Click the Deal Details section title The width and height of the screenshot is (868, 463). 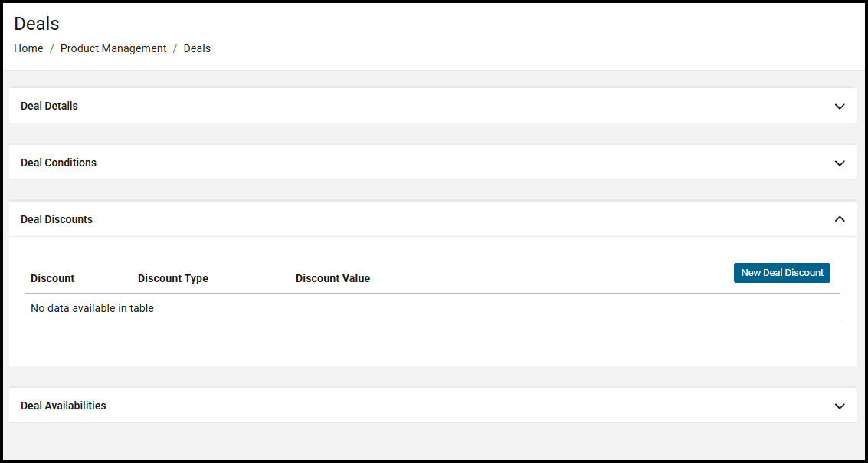click(49, 106)
